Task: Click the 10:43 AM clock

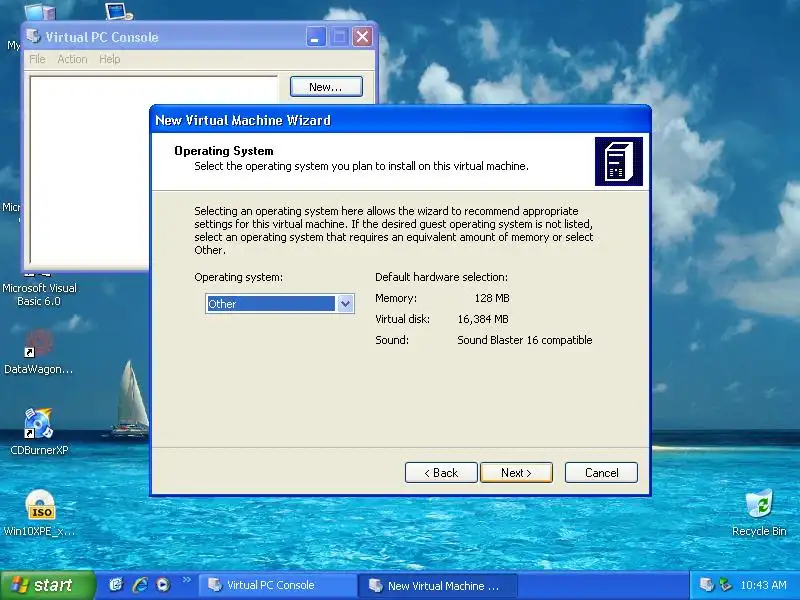Action: click(763, 585)
